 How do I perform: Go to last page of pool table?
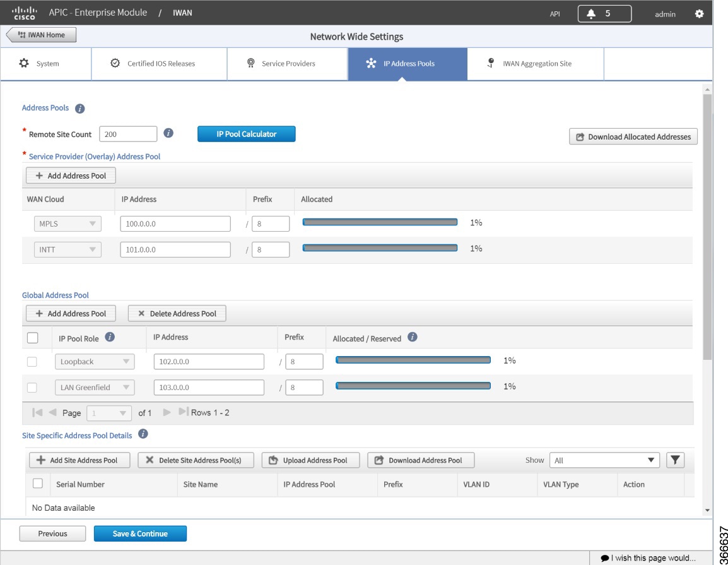(184, 412)
